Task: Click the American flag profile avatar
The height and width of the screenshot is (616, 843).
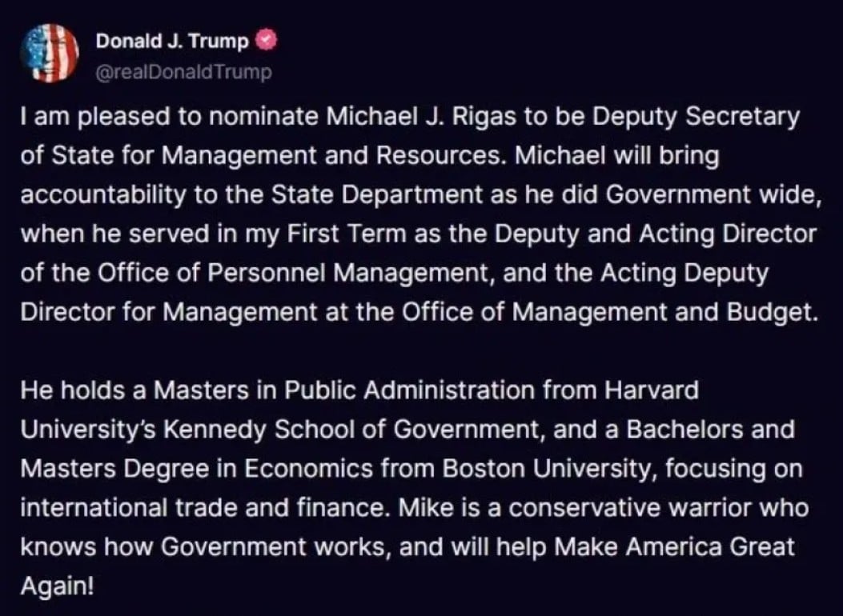Action: click(50, 53)
